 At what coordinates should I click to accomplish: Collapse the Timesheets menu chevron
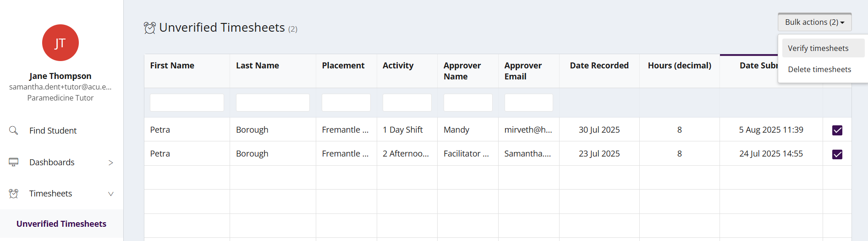110,194
